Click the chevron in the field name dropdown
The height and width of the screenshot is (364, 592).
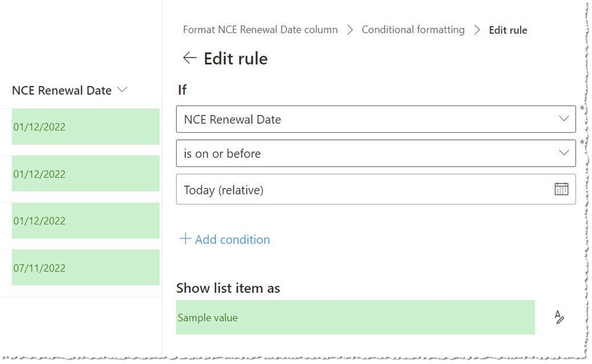click(x=564, y=119)
